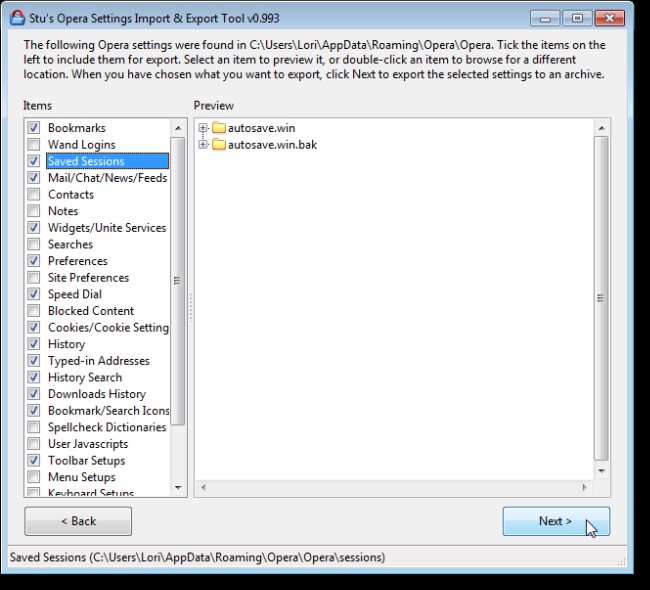Select the autosave.win folder name
Screen dimensions: 650x590
coord(262,128)
